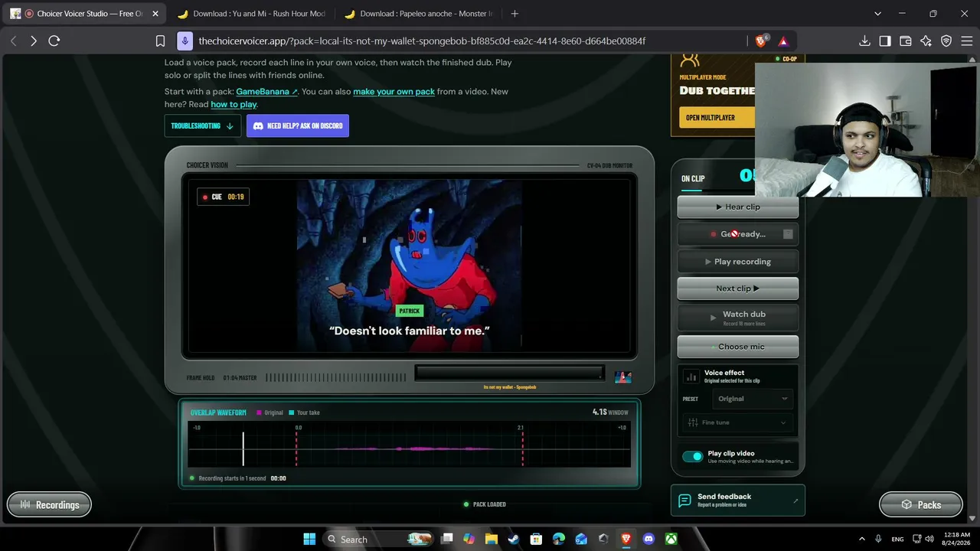The image size is (980, 551).
Task: Launch Copilot from the taskbar
Action: 469,539
